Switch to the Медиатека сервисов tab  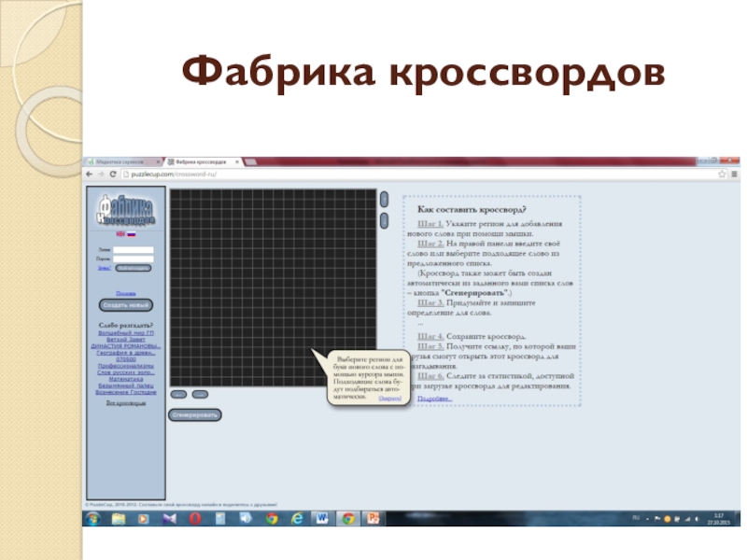click(121, 162)
